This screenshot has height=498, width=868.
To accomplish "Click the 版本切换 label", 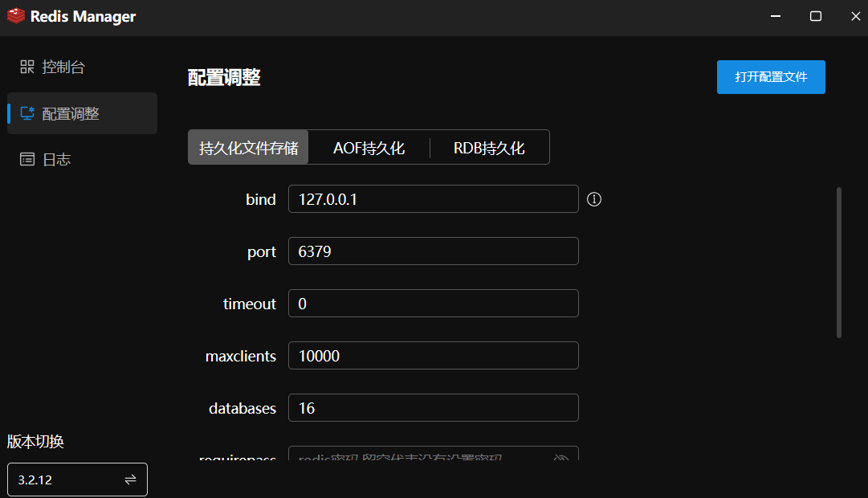I will [35, 442].
